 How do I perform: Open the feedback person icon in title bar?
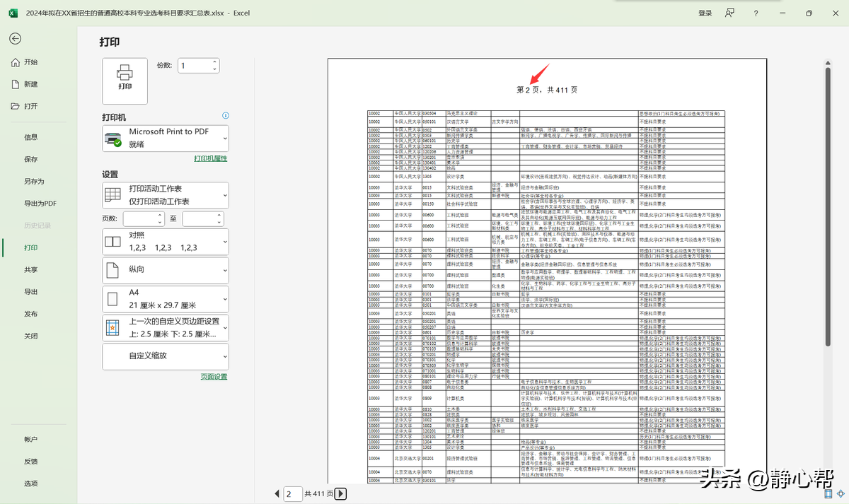tap(729, 13)
